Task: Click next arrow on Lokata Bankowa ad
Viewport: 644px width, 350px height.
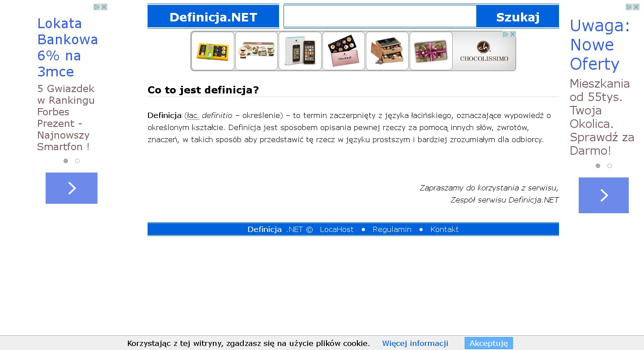Action: pos(72,188)
